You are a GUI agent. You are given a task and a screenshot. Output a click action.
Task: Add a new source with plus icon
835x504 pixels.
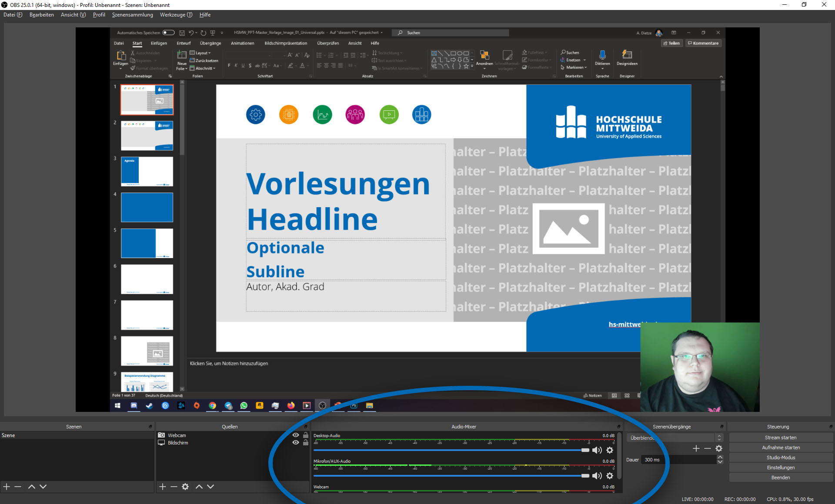(x=163, y=487)
